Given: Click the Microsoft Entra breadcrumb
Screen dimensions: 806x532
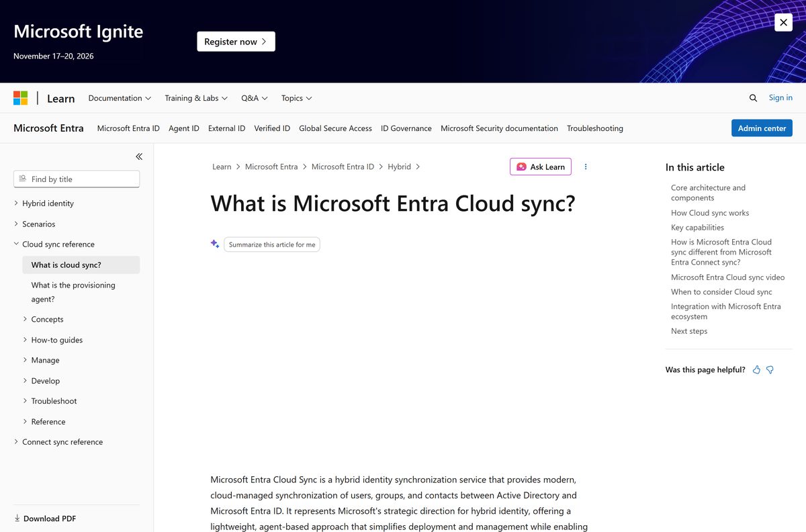Looking at the screenshot, I should [271, 167].
